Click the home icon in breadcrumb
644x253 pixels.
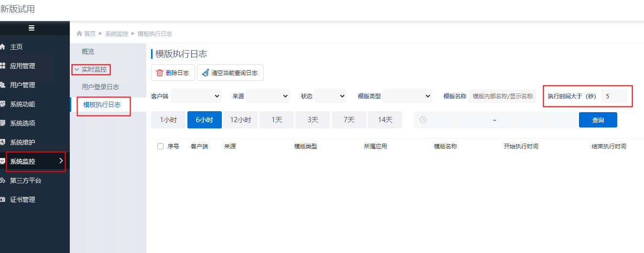[79, 34]
